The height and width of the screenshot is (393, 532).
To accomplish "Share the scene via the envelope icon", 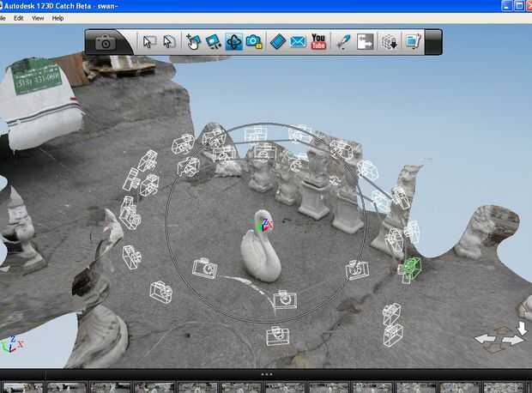I will click(x=298, y=42).
